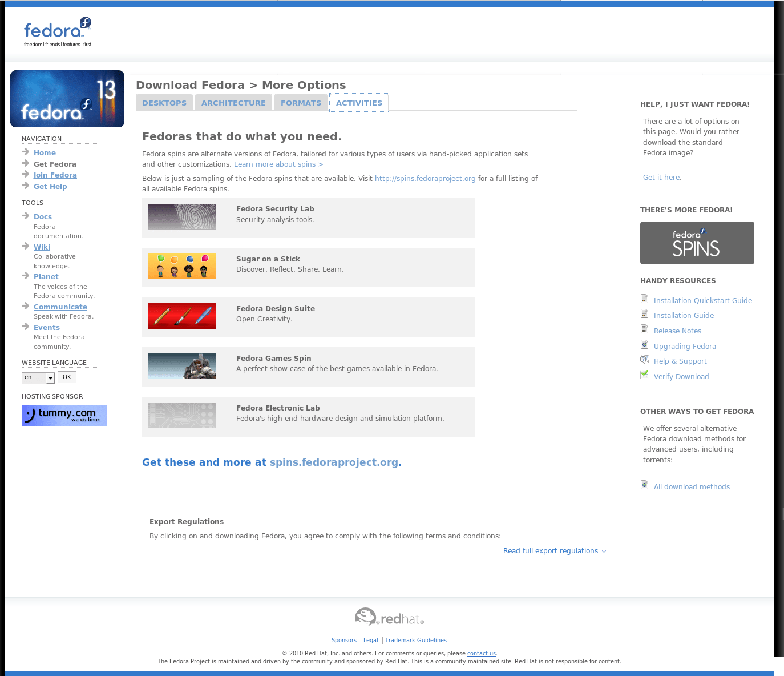Viewport: 784px width, 676px height.
Task: Open the Communicate link
Action: pyautogui.click(x=60, y=307)
